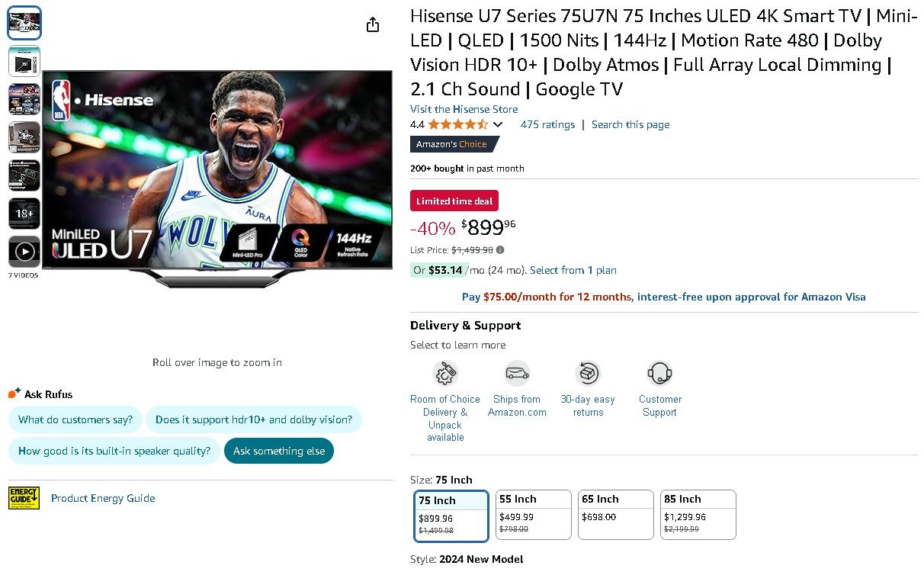Click the Search this page link
This screenshot has height=572, width=924.
point(630,124)
